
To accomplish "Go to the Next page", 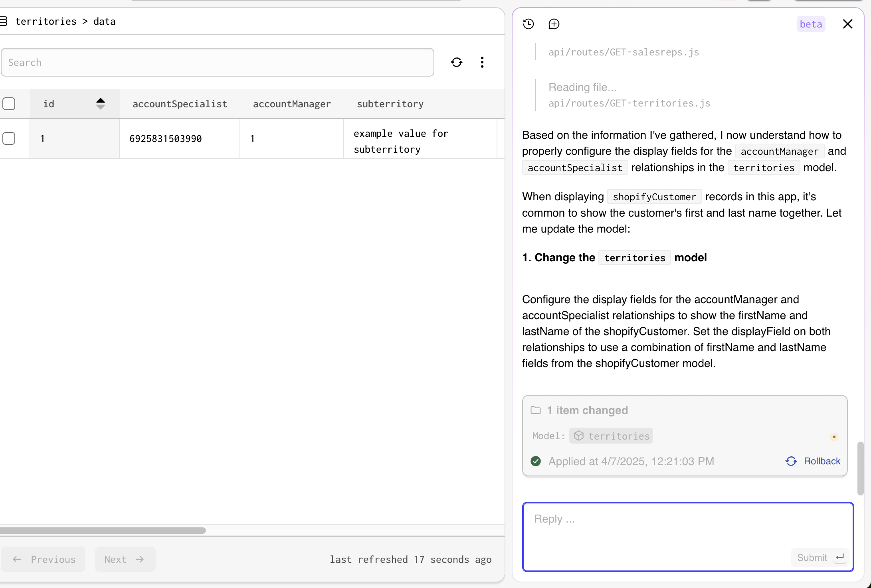I will 125,559.
